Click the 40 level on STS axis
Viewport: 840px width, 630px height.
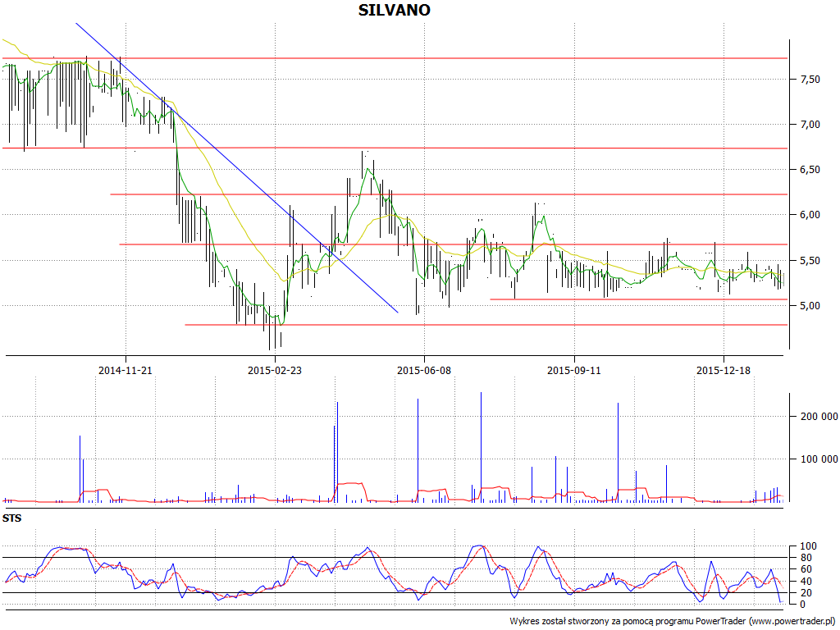pos(806,582)
